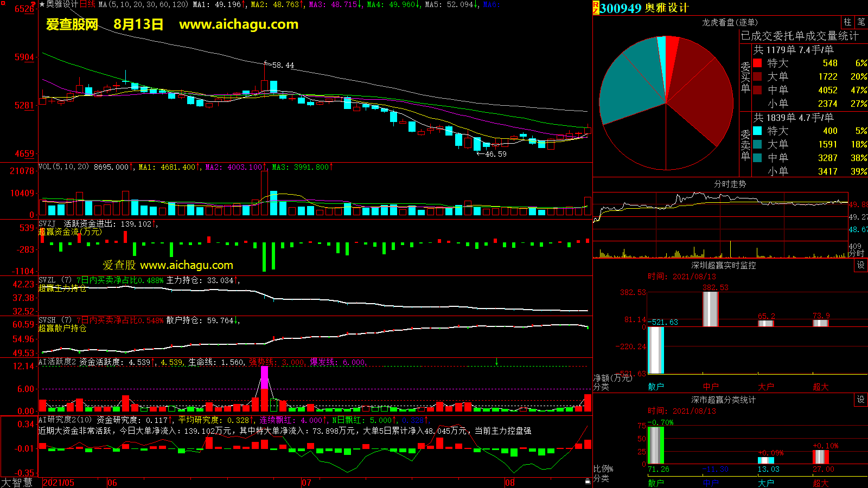Click the star icon before 奥雅设计
Viewport: 868px width, 488px height.
pyautogui.click(x=42, y=4)
